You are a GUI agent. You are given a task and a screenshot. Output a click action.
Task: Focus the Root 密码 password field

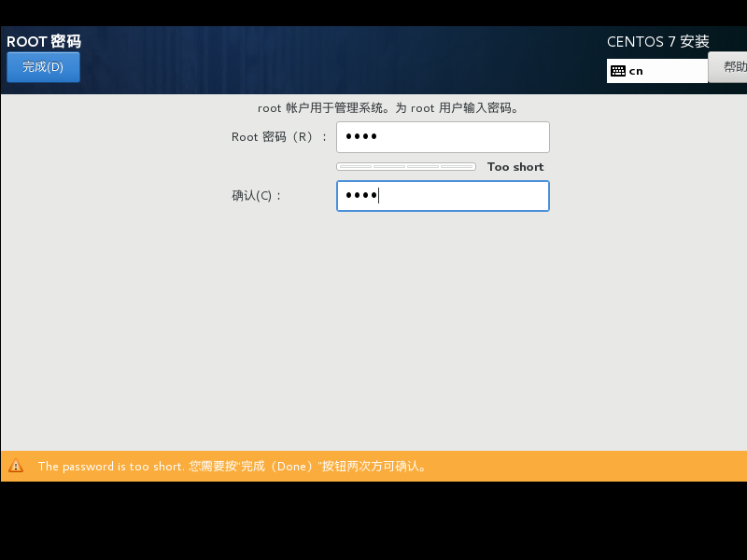click(x=443, y=137)
